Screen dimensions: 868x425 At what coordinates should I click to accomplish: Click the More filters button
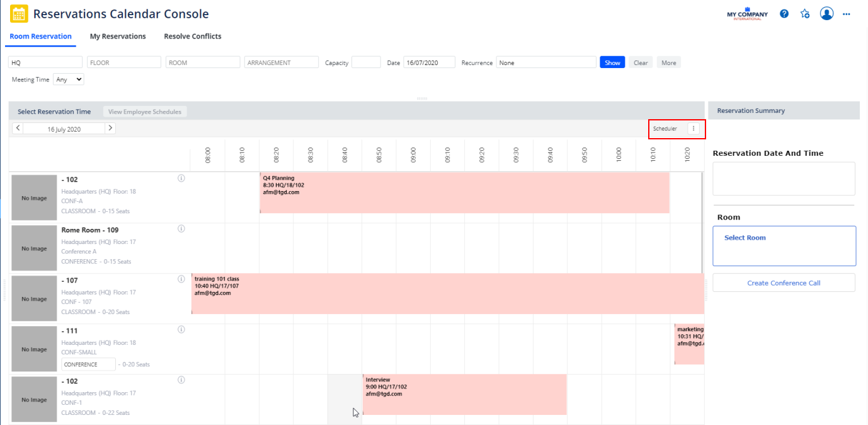click(669, 62)
